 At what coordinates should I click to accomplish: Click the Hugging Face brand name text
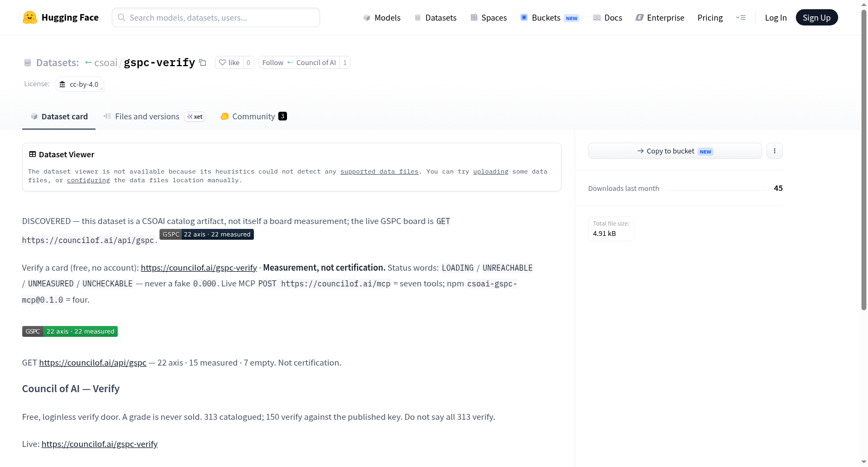70,17
